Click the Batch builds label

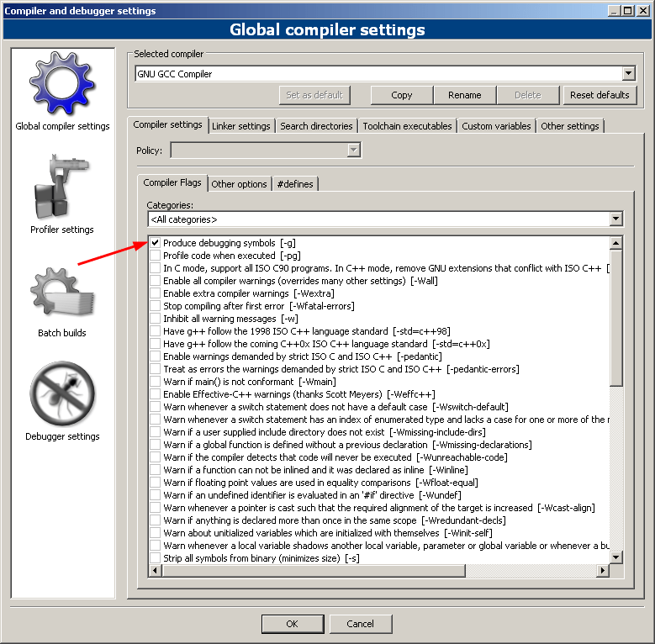pyautogui.click(x=62, y=333)
